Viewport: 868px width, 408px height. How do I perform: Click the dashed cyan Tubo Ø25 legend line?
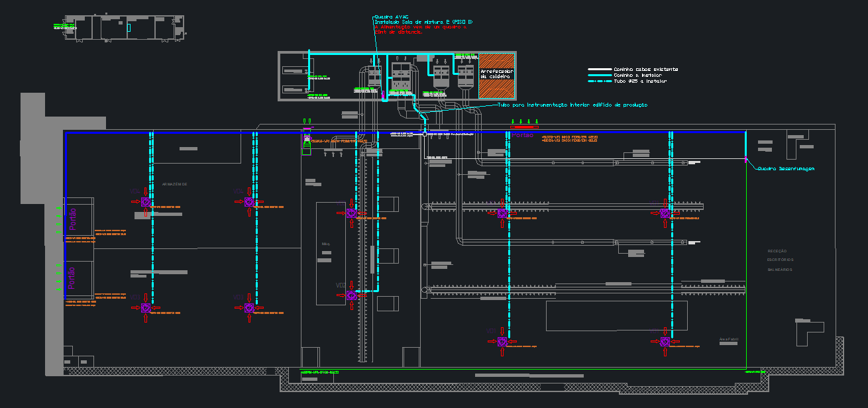click(599, 81)
